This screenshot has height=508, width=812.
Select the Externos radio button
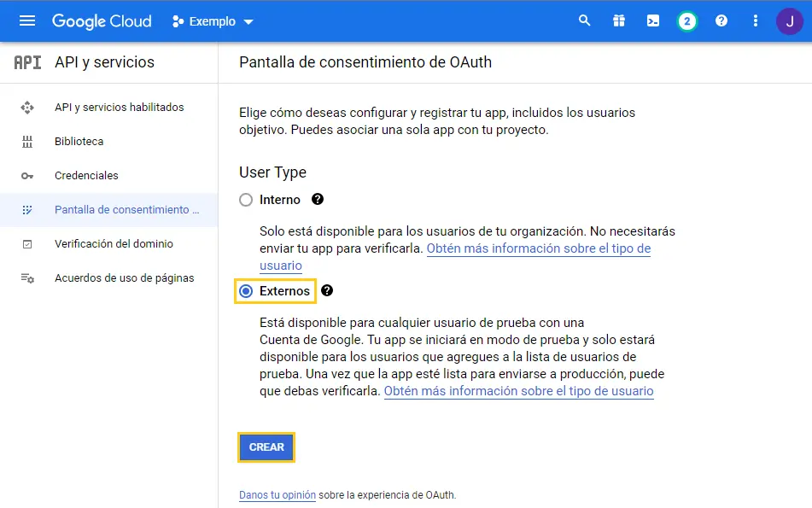pyautogui.click(x=246, y=291)
